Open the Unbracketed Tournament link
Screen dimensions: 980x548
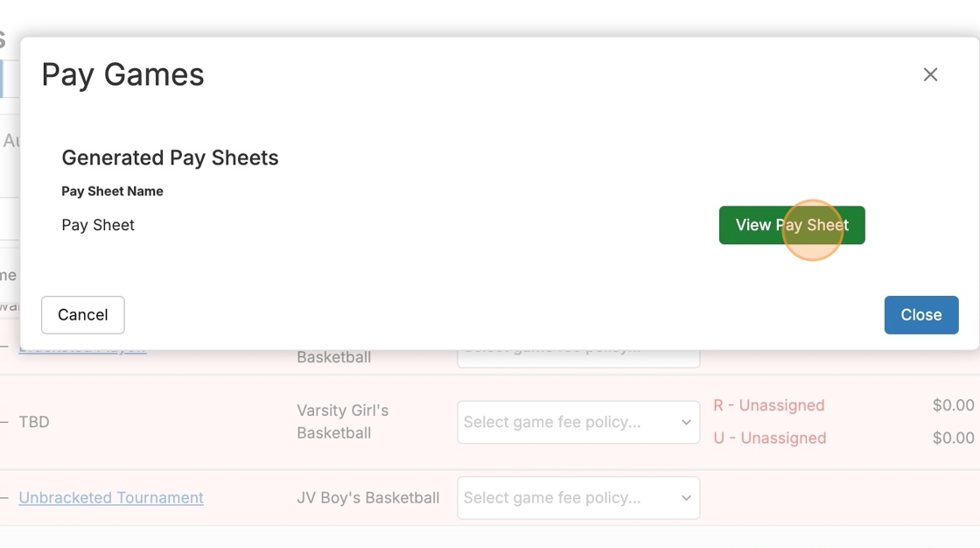tap(111, 497)
